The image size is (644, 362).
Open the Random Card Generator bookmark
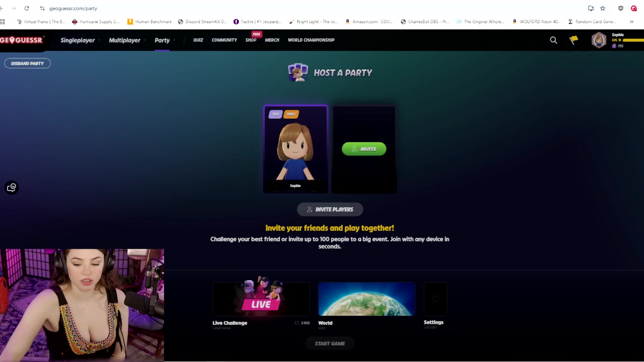[x=592, y=21]
